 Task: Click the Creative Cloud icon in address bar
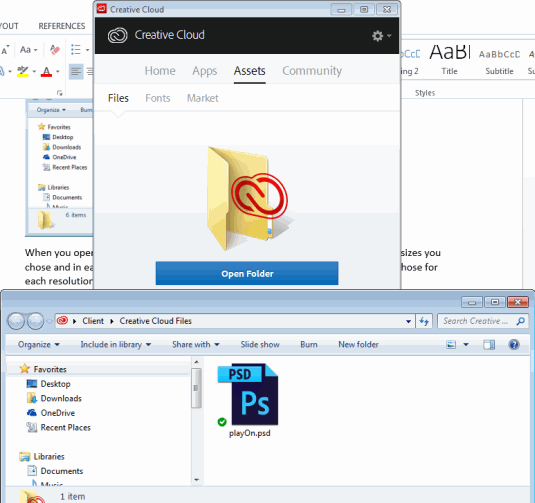[62, 321]
